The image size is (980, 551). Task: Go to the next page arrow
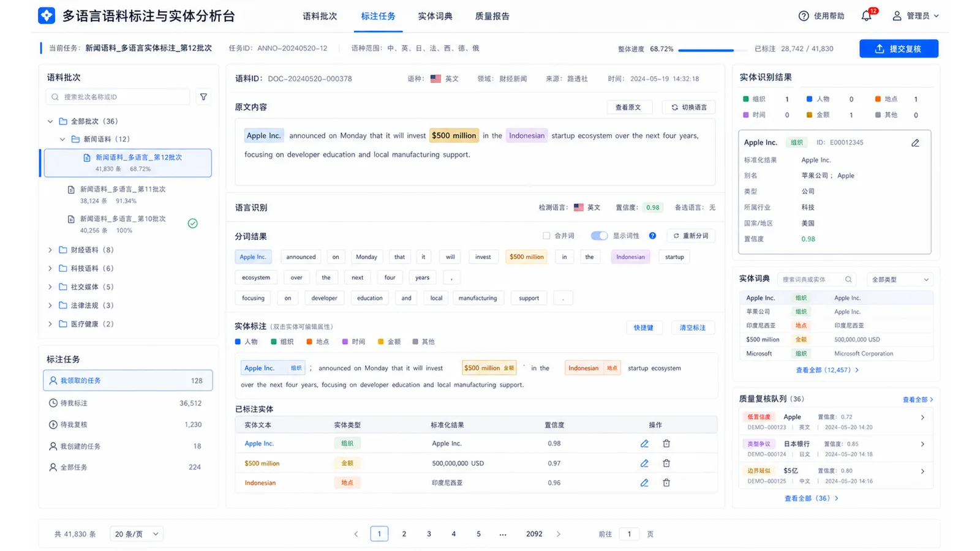[559, 534]
